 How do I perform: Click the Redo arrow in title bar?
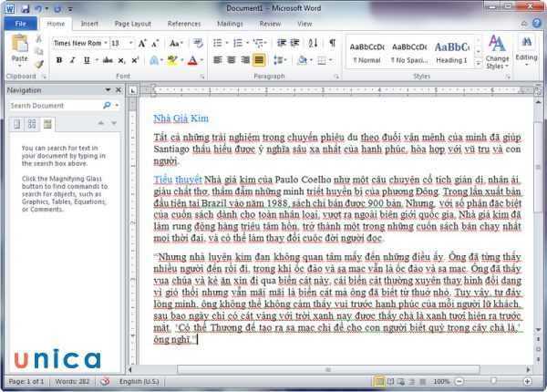[x=57, y=9]
